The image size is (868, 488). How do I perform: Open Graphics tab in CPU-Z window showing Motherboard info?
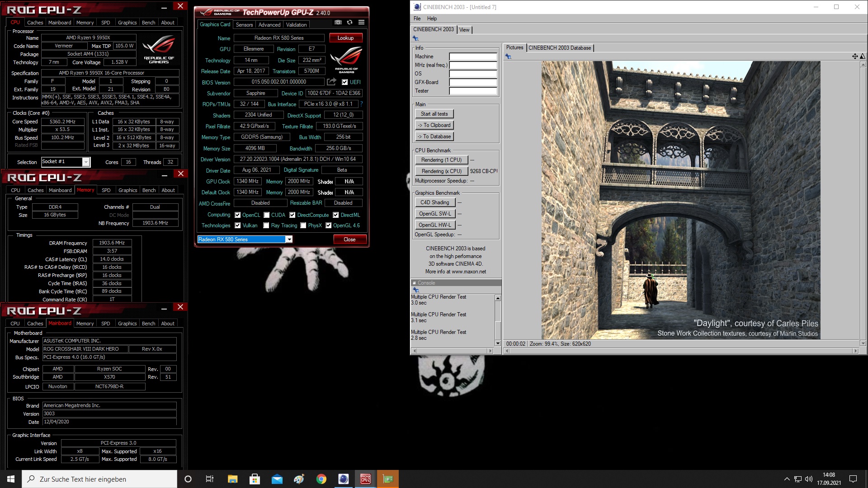pyautogui.click(x=127, y=324)
